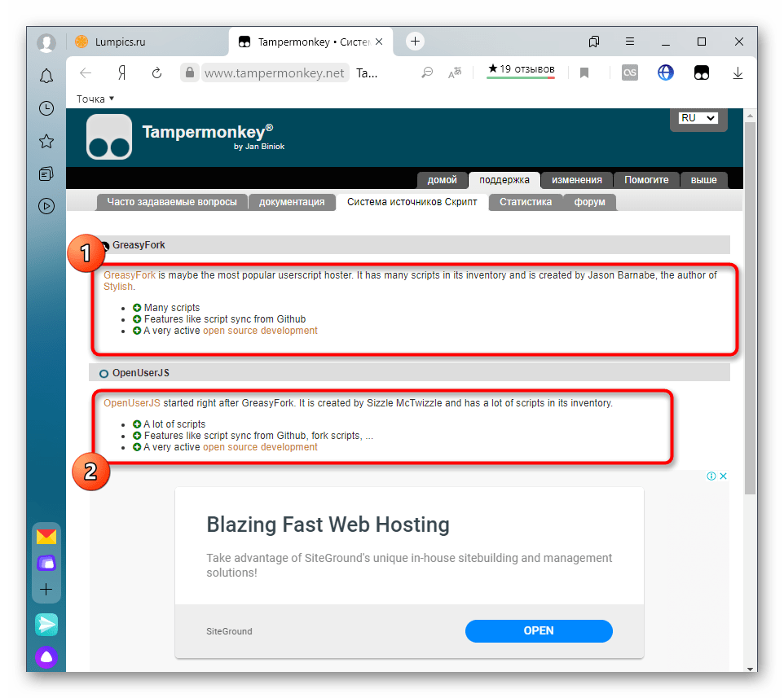Open page search magnifier icon
This screenshot has width=784, height=698.
pos(427,73)
